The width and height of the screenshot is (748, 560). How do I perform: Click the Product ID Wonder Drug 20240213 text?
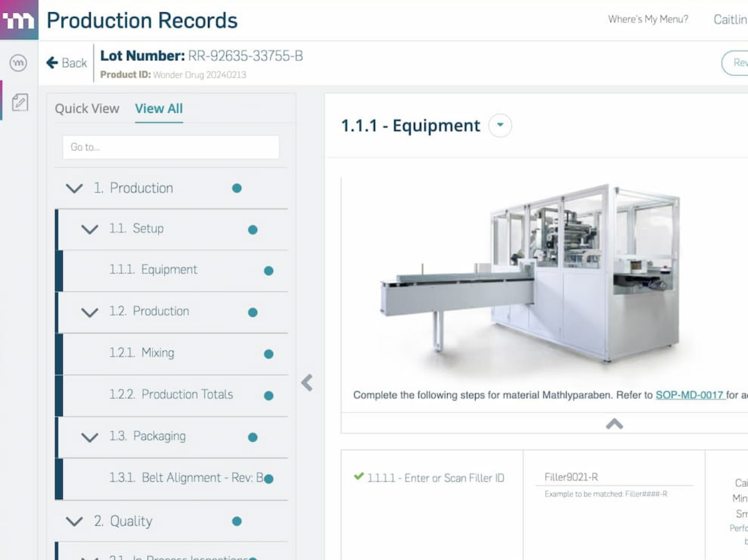pyautogui.click(x=173, y=75)
